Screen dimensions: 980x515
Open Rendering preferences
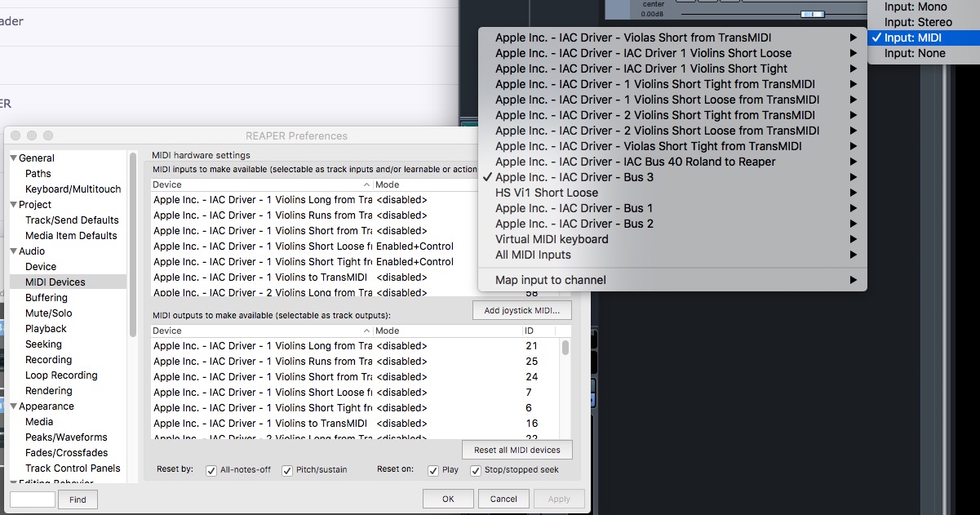click(x=48, y=391)
